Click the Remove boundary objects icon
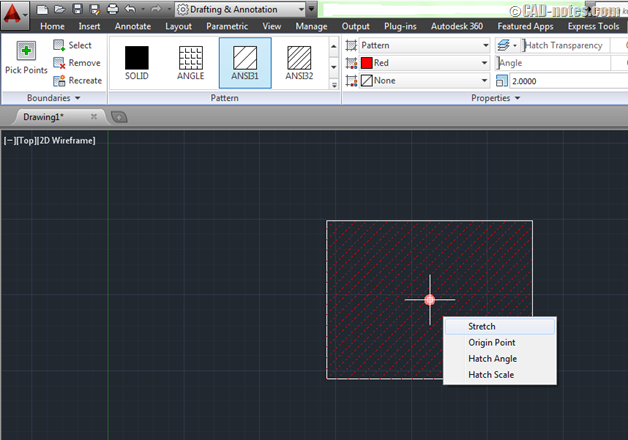Viewport: 628px width, 440px height. 60,63
